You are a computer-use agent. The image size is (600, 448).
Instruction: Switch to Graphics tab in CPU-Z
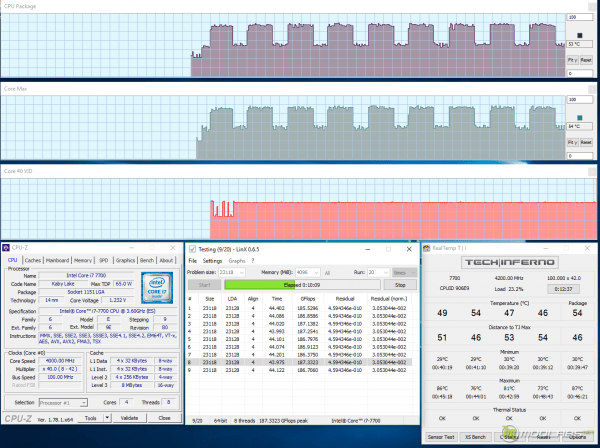(126, 260)
